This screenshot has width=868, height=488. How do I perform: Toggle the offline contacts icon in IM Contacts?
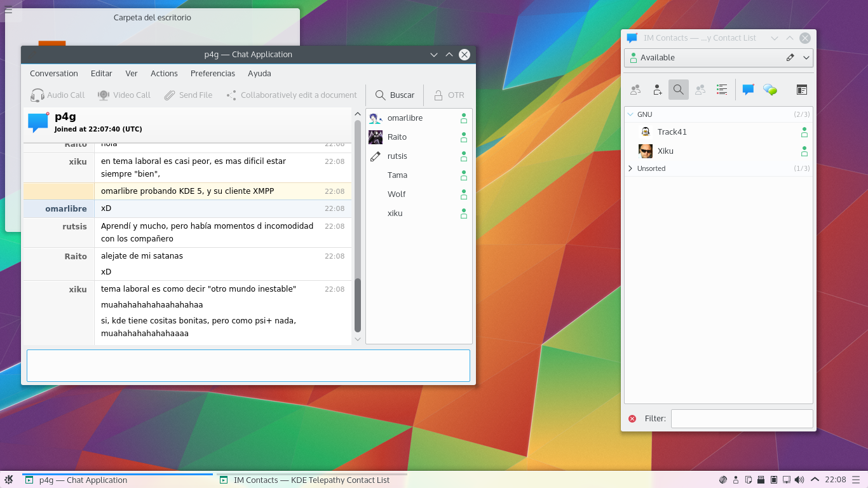tap(700, 90)
